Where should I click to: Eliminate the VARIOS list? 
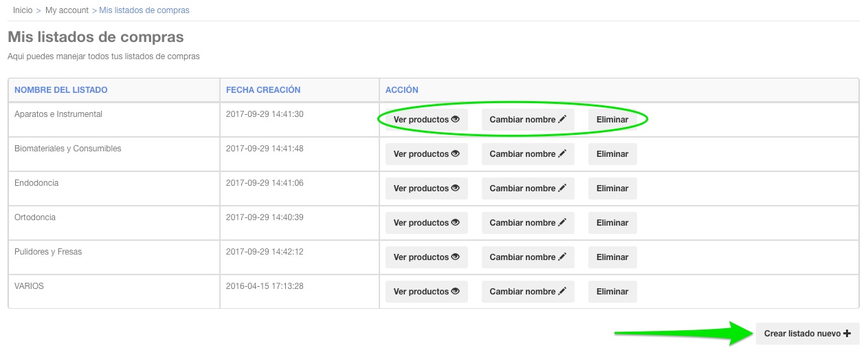pyautogui.click(x=612, y=292)
